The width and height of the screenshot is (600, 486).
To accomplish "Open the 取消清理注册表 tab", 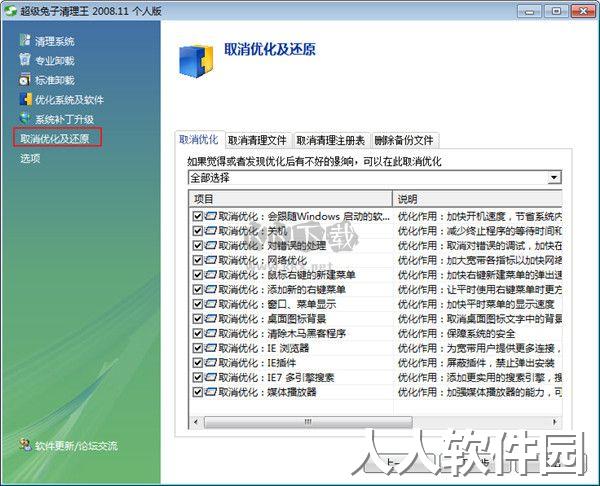I will [x=331, y=140].
